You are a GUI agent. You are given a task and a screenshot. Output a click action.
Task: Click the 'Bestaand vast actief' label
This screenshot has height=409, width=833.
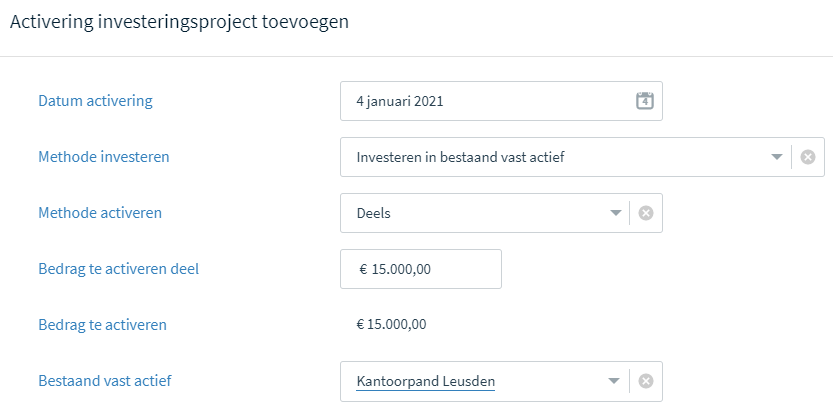click(105, 381)
